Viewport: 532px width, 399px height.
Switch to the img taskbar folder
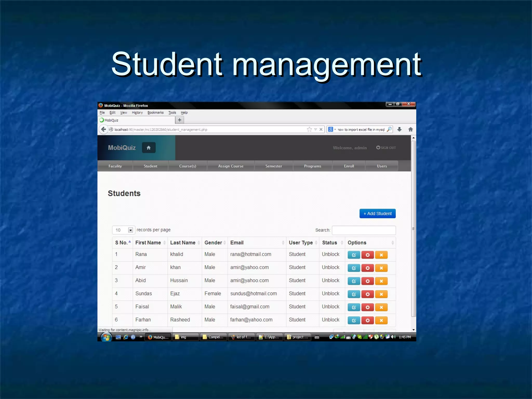click(185, 337)
